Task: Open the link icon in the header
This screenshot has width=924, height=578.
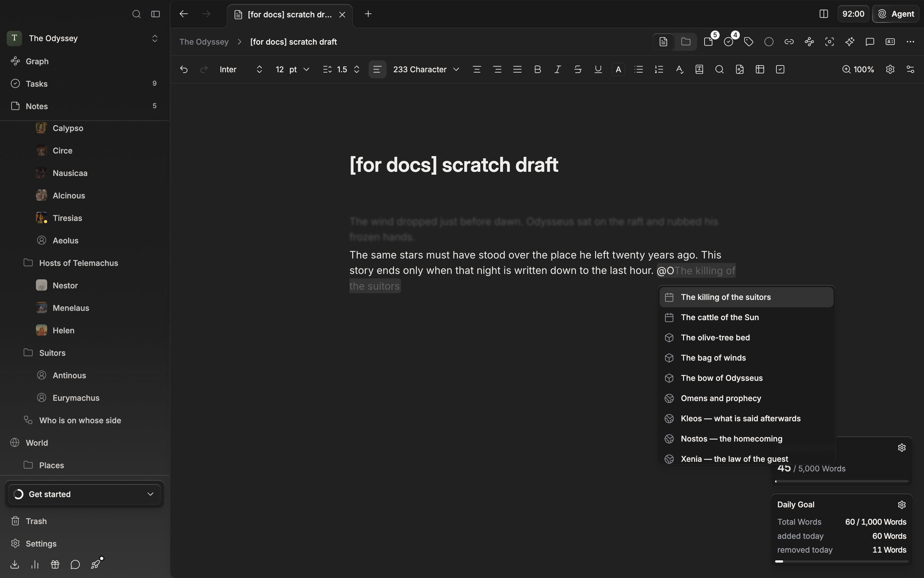Action: click(789, 42)
